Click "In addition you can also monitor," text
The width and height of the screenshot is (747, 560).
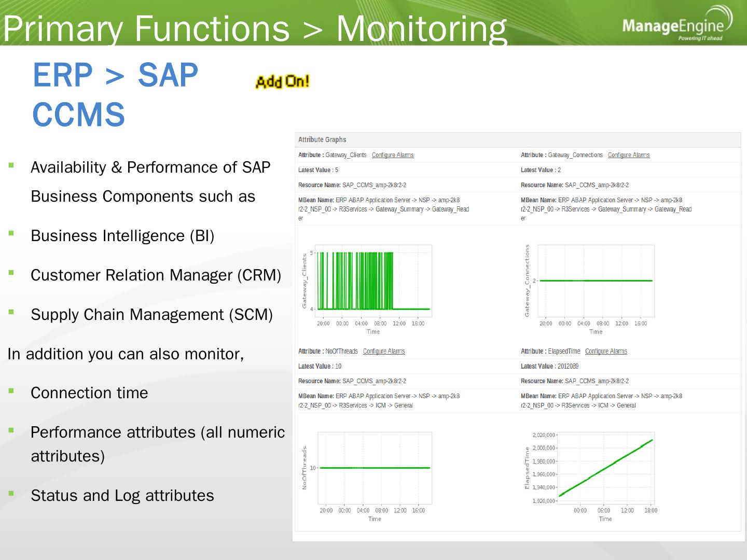coord(126,354)
